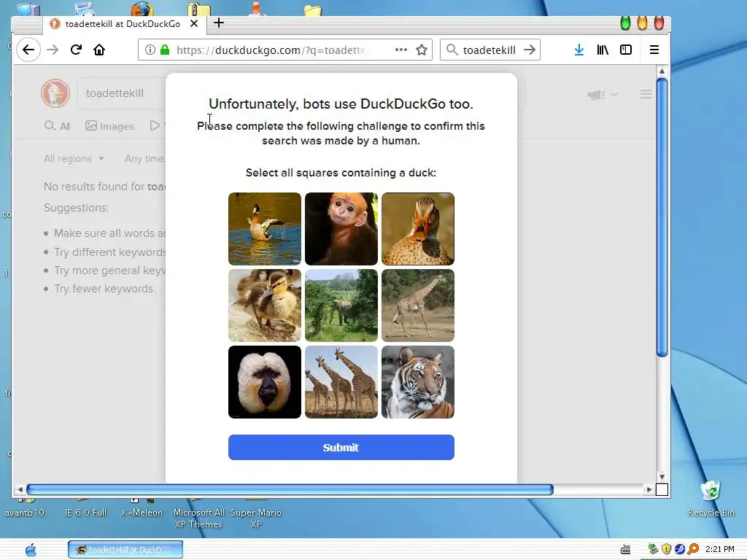This screenshot has height=560, width=747.
Task: Switch to the All results tab
Action: tap(57, 126)
